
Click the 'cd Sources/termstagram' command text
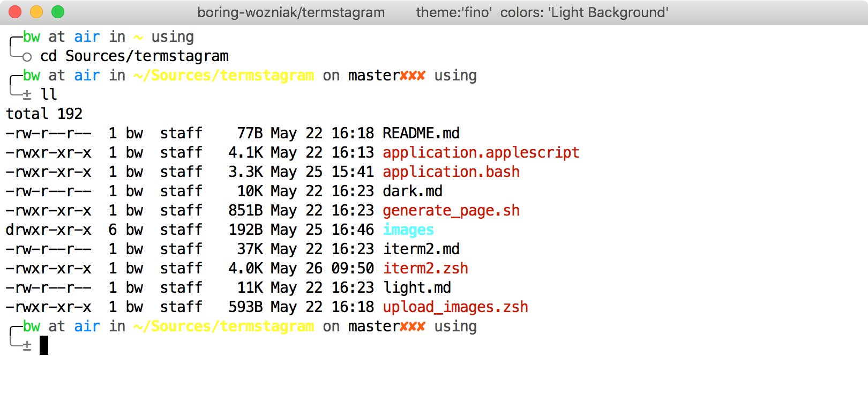pos(134,56)
